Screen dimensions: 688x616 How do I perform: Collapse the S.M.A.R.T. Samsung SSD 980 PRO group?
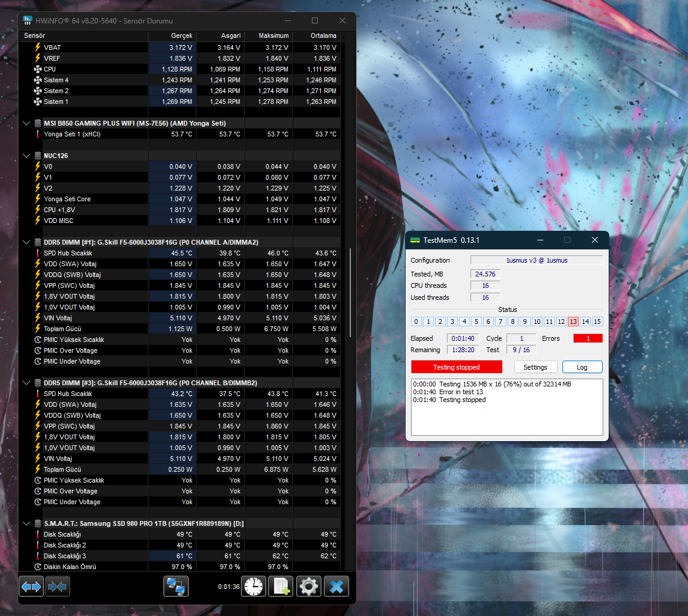tap(26, 523)
